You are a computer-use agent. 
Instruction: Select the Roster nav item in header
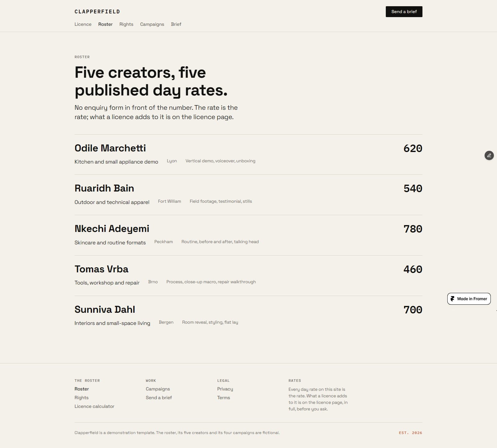pos(105,24)
